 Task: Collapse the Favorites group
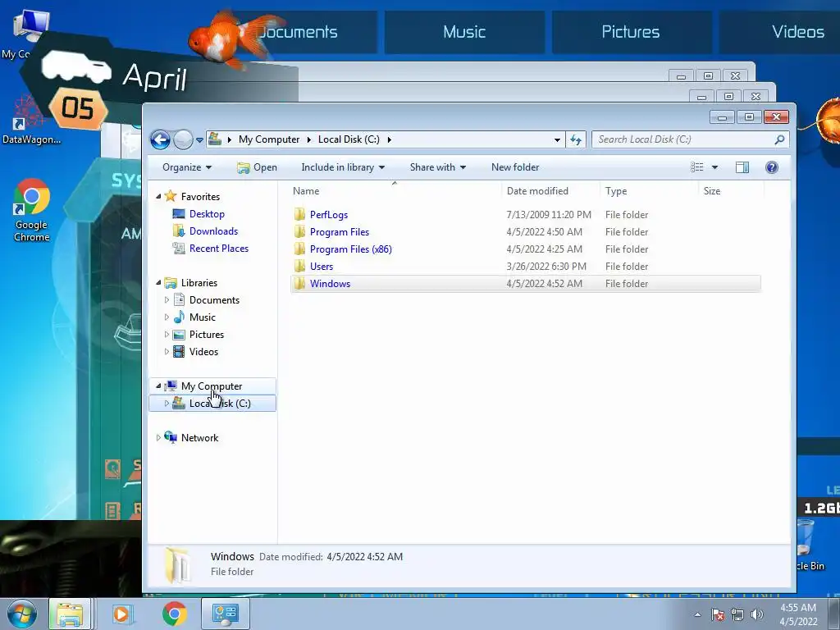(158, 197)
